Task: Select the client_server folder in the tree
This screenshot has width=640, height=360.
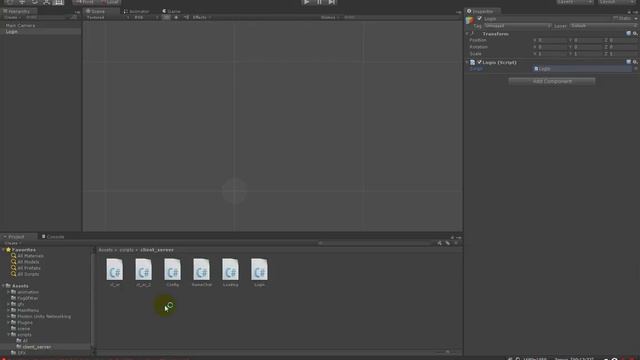Action: click(x=37, y=347)
